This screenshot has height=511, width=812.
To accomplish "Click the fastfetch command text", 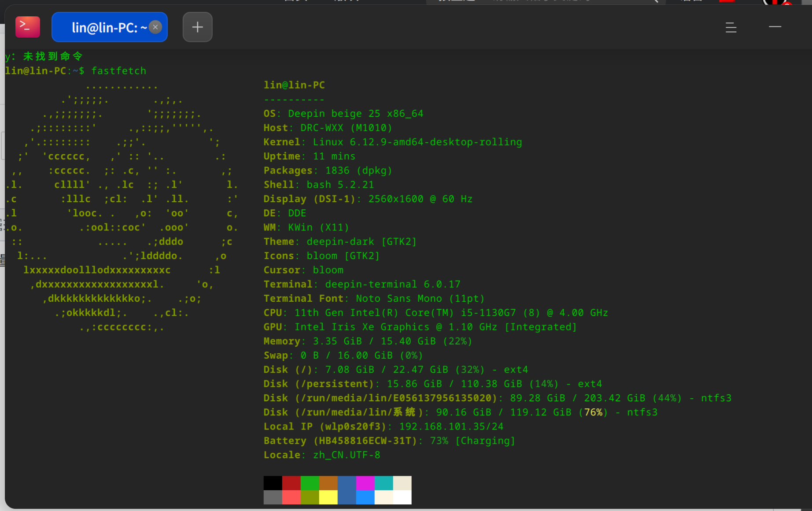I will [118, 71].
